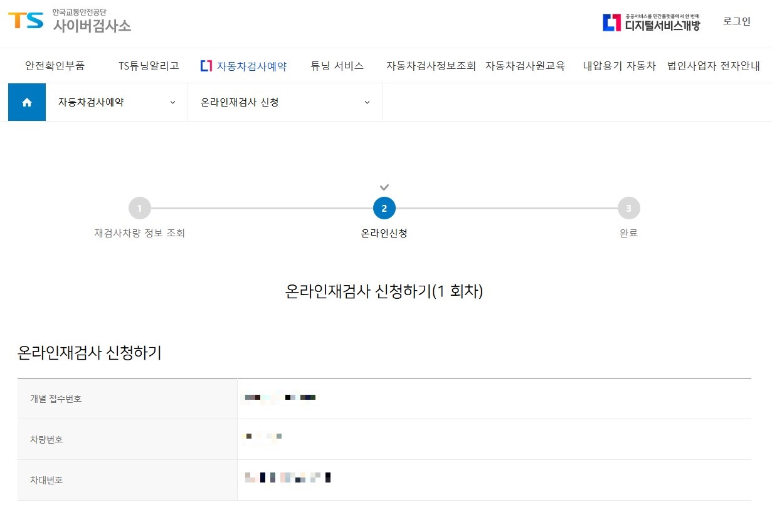Click the 개별 접수번호 value field
Screen dimensions: 772x532
[x=279, y=397]
